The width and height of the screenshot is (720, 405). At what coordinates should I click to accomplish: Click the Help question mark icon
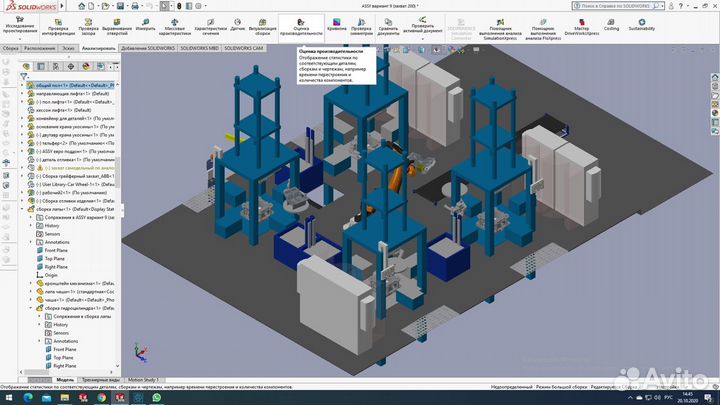[681, 6]
